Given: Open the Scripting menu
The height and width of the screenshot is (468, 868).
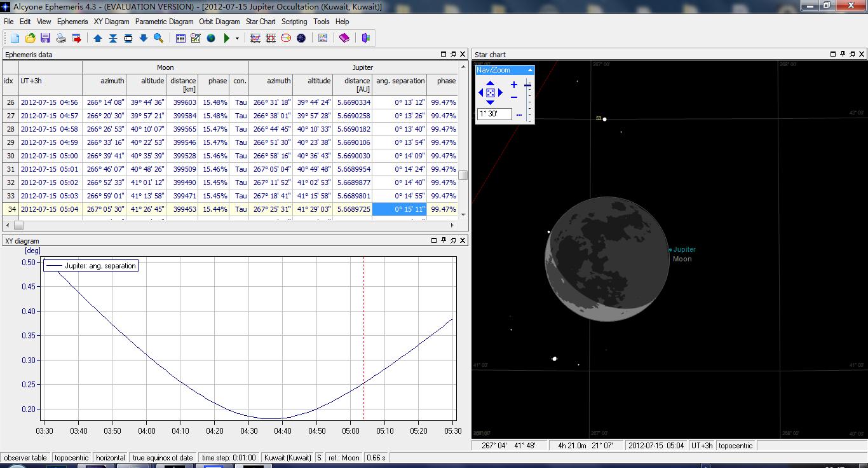Looking at the screenshot, I should [294, 22].
